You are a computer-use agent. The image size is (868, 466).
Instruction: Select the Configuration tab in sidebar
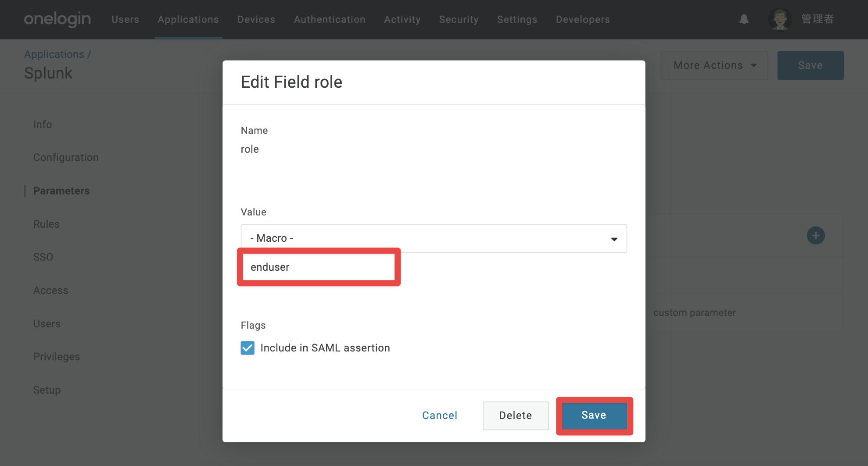[66, 158]
